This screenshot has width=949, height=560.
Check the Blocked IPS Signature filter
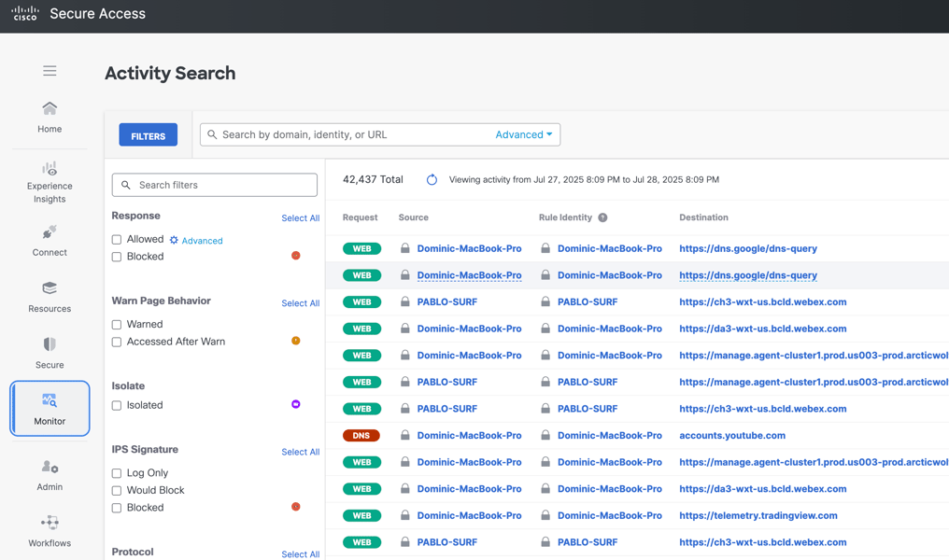117,508
